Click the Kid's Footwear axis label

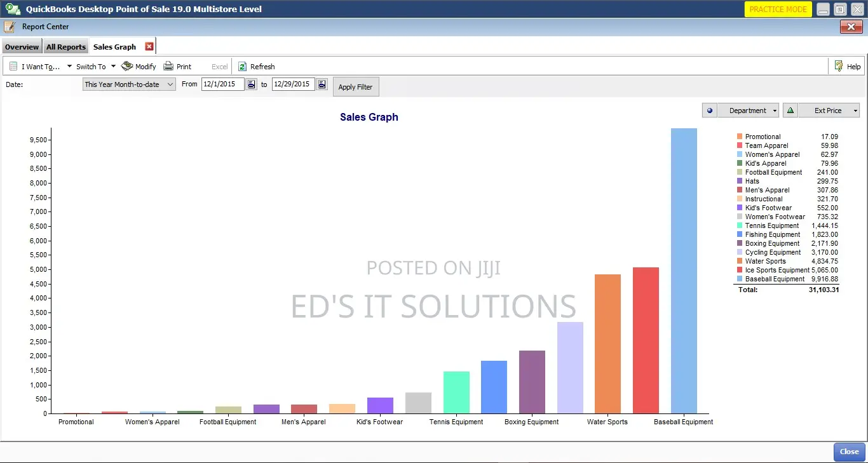(x=379, y=422)
